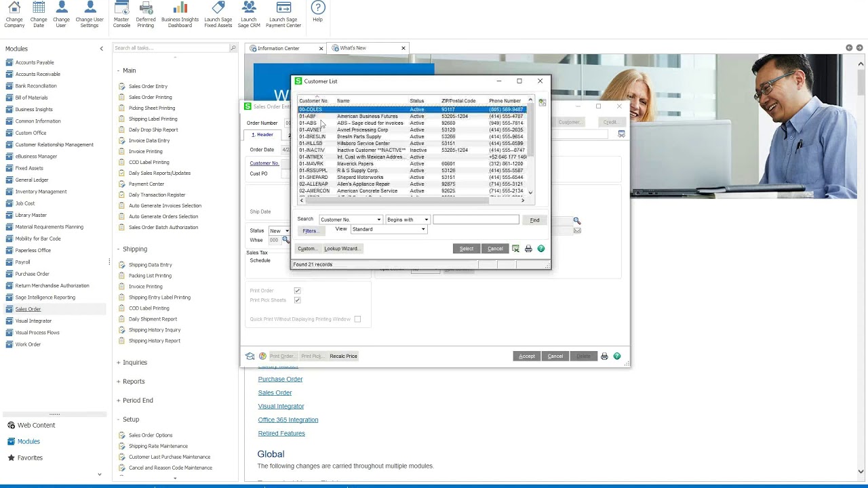Image resolution: width=868 pixels, height=488 pixels.
Task: Click Cancel in Customer List
Action: 495,249
